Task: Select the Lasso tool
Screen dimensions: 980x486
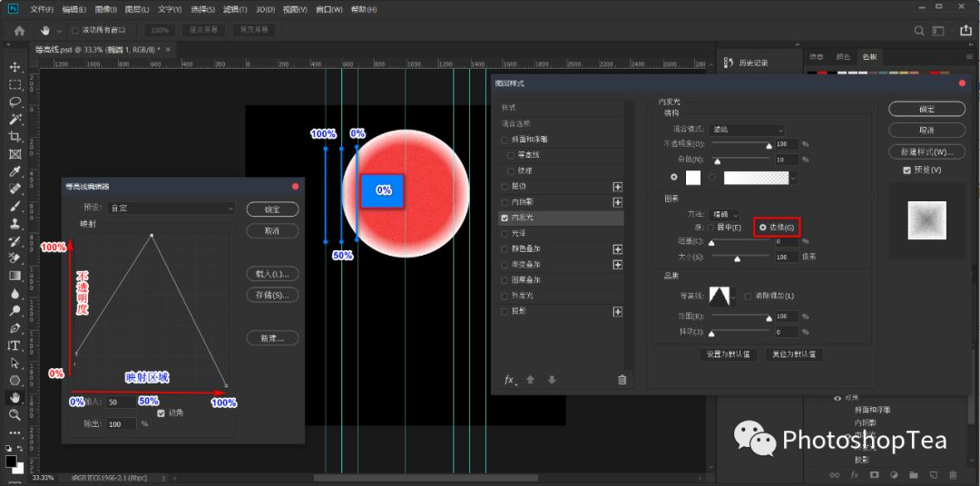Action: [x=15, y=102]
